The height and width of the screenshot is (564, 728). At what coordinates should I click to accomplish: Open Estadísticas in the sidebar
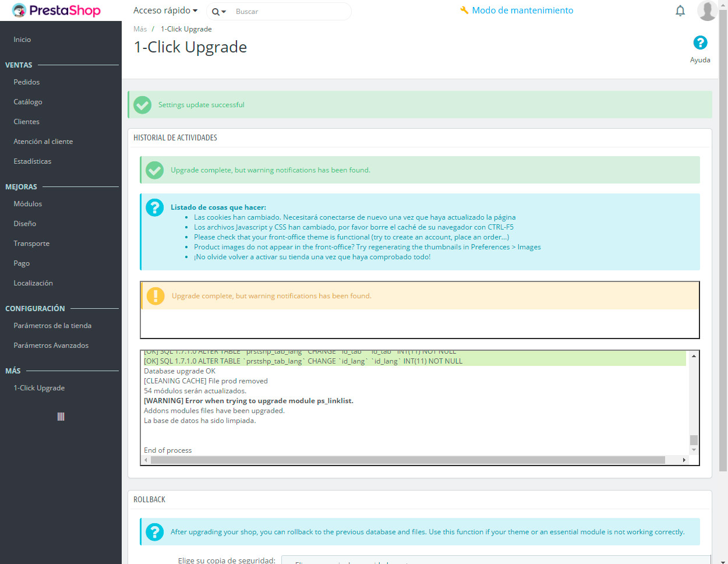(33, 161)
